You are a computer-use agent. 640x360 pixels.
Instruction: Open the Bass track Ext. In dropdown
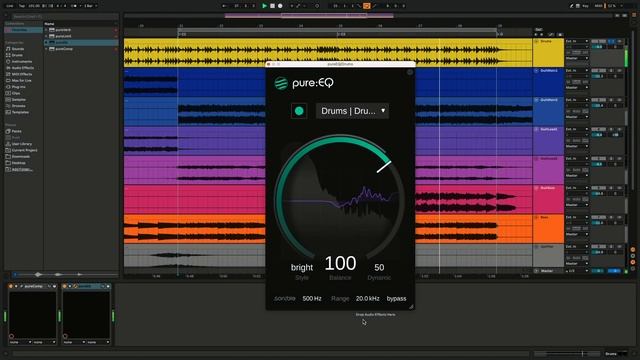[x=577, y=218]
